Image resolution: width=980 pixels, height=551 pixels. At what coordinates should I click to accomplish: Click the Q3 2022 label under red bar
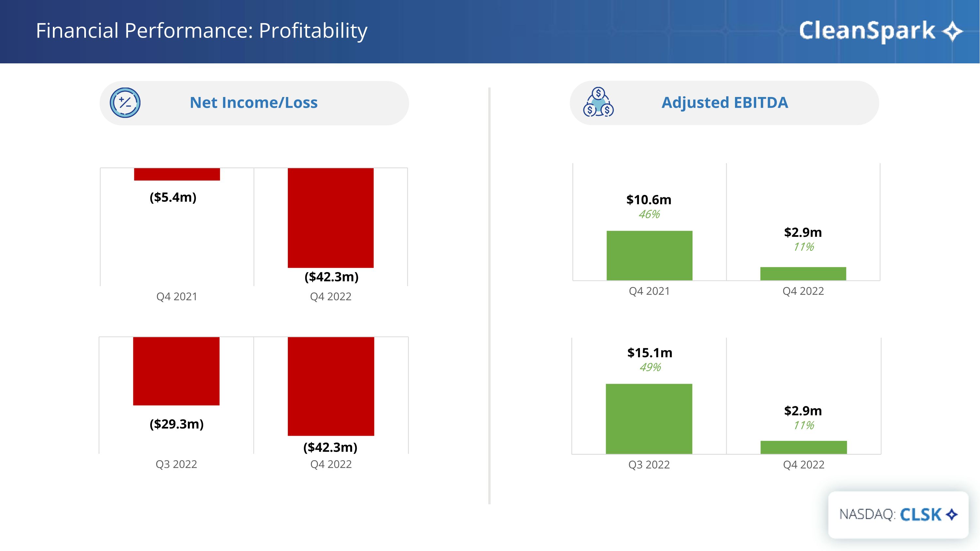pyautogui.click(x=176, y=464)
